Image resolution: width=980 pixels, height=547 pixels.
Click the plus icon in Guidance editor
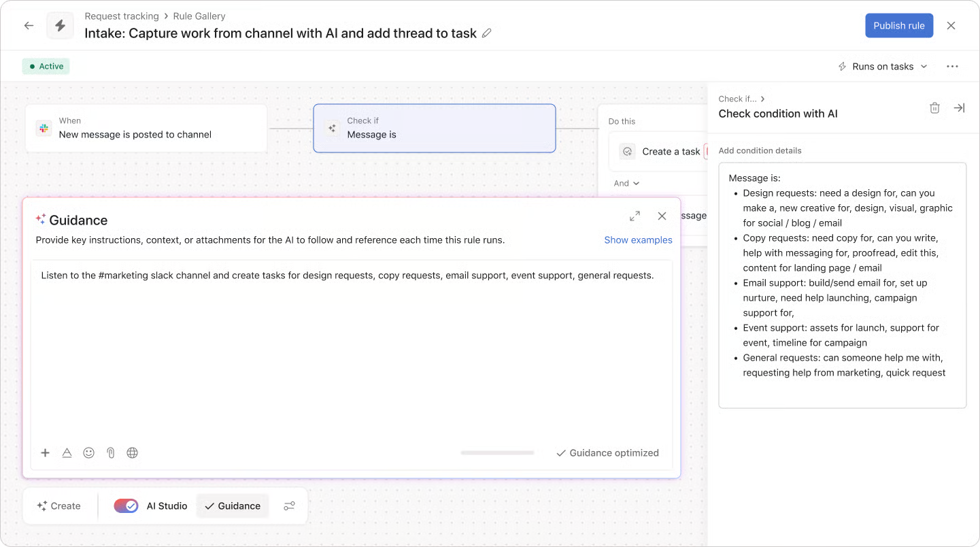click(45, 452)
